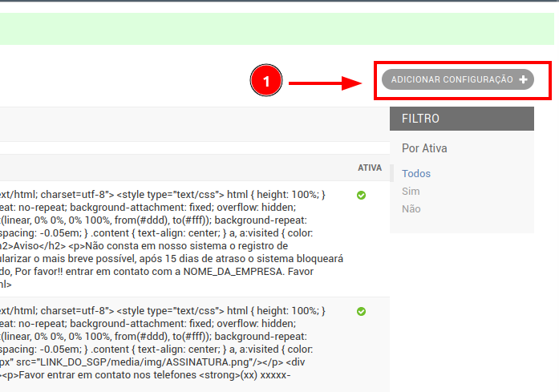Click the red numbered circle marker 1
This screenshot has height=392, width=559.
(265, 82)
